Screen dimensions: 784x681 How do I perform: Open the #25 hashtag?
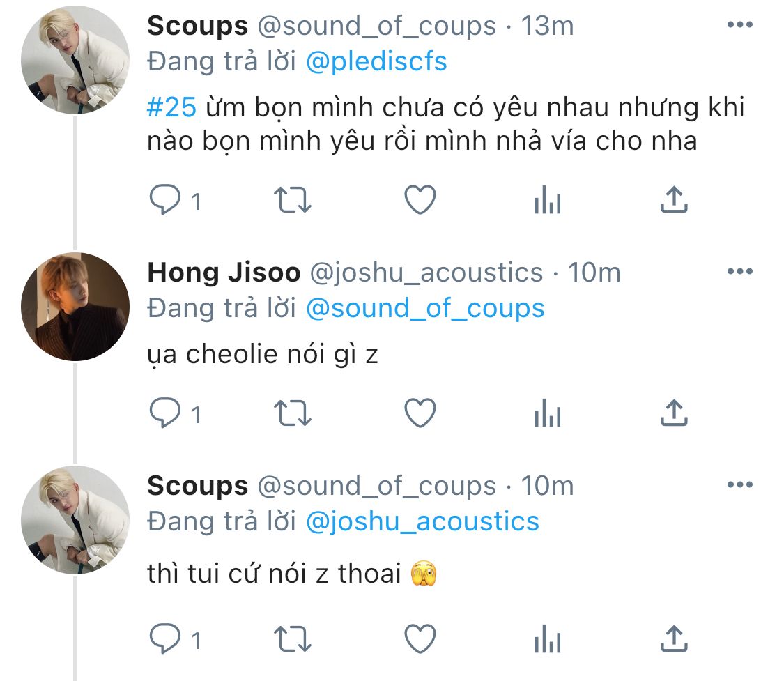(x=171, y=107)
